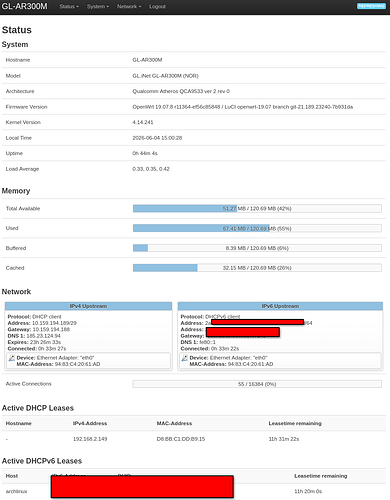Screen dimensions: 390x500
Task: Select IPv4 MAC-Address 94:83:C4:20:61:AD
Action: click(x=77, y=364)
